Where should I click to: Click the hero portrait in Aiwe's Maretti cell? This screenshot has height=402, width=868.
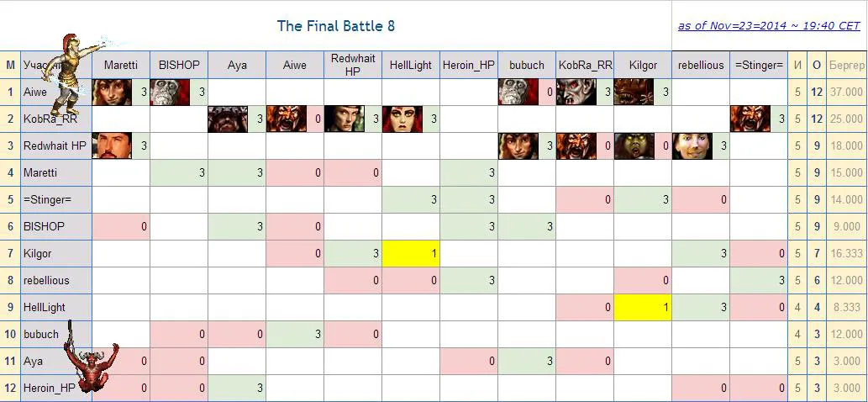pos(112,92)
